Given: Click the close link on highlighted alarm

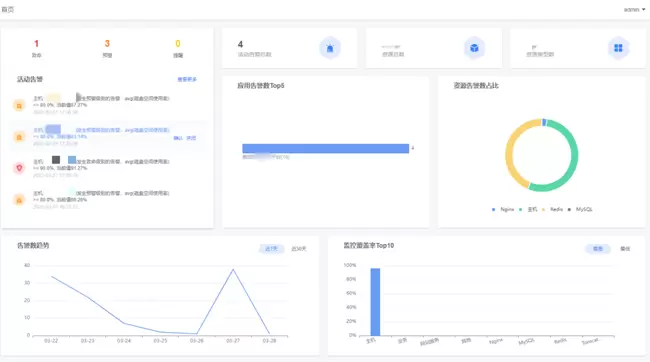Looking at the screenshot, I should 191,138.
